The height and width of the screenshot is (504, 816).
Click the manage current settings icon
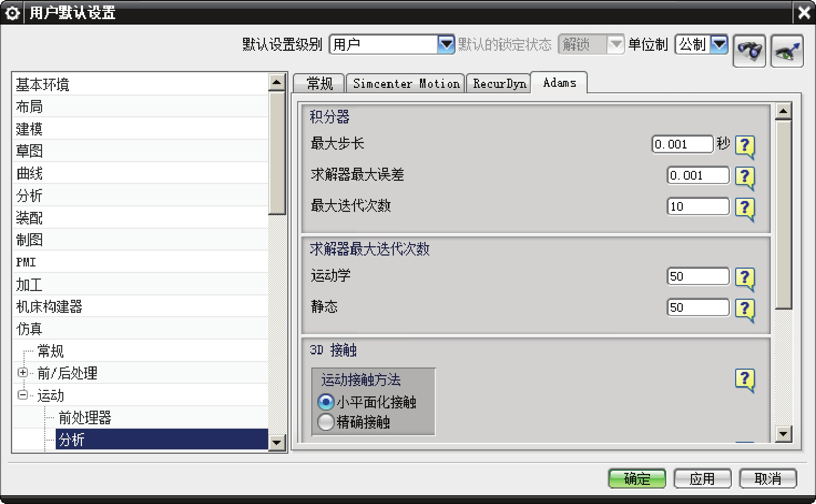click(x=787, y=50)
